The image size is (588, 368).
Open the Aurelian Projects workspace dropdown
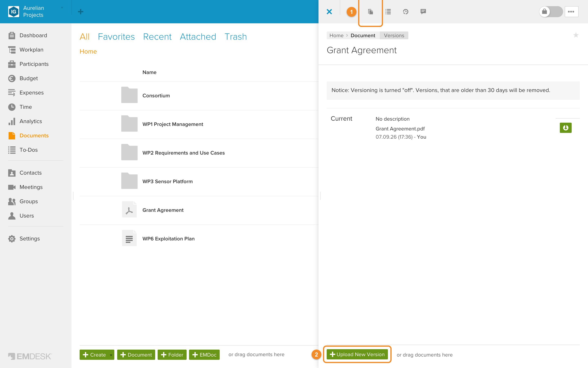tap(62, 8)
